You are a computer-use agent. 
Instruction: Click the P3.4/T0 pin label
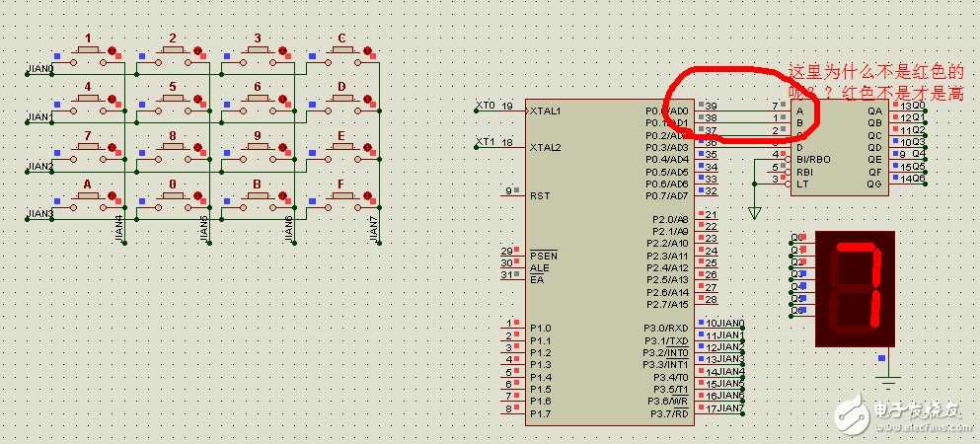(x=671, y=377)
